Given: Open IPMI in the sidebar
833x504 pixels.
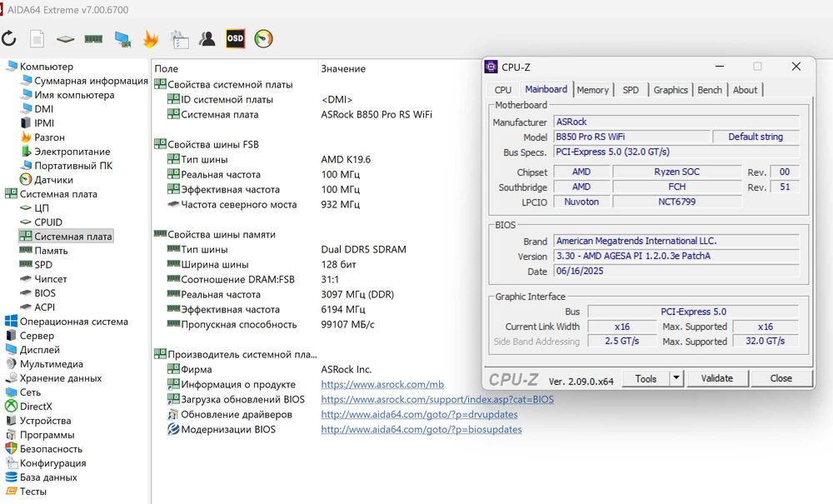Looking at the screenshot, I should [44, 123].
